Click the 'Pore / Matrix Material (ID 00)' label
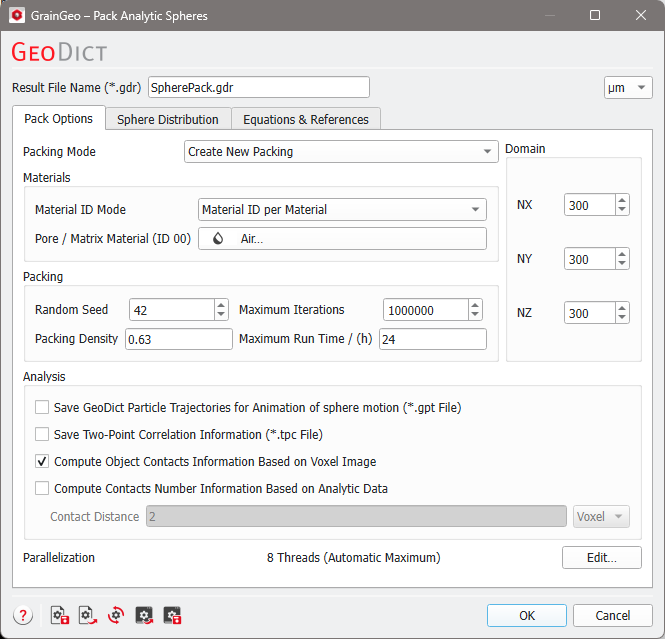The image size is (665, 639). [x=113, y=239]
